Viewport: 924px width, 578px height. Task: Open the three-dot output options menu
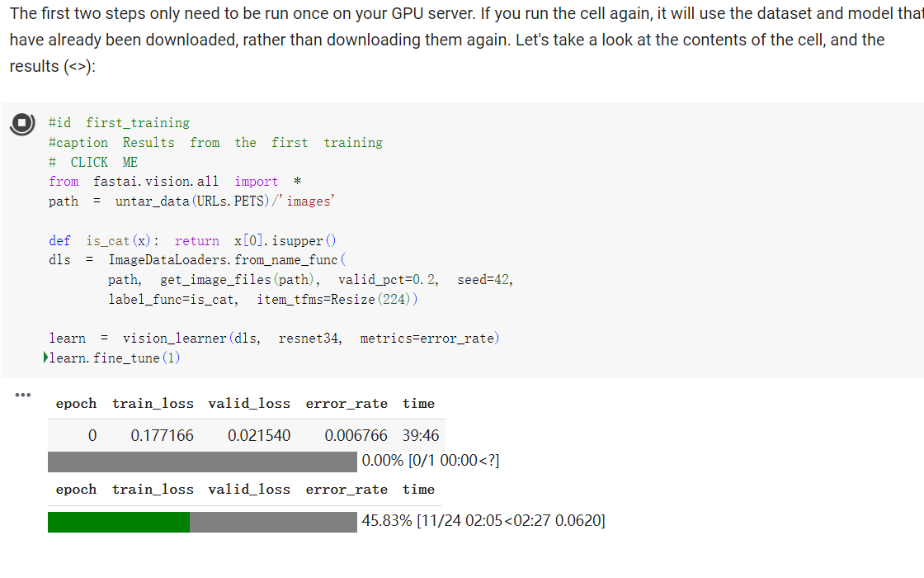[x=23, y=396]
